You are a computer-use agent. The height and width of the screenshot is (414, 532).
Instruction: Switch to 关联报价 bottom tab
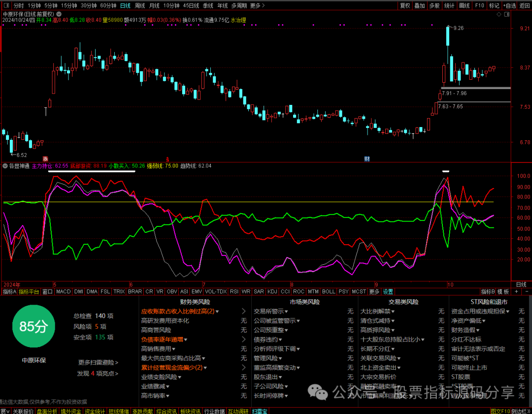pos(24,411)
